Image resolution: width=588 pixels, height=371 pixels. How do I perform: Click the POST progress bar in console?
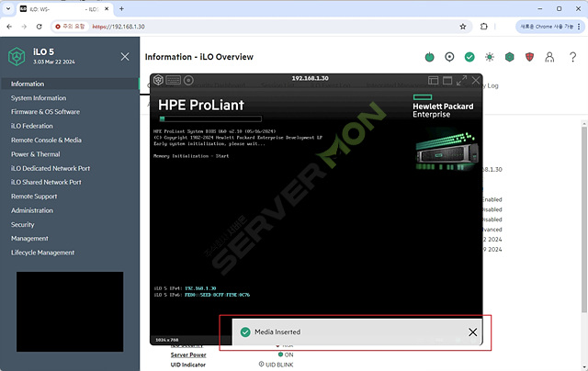pyautogui.click(x=210, y=118)
